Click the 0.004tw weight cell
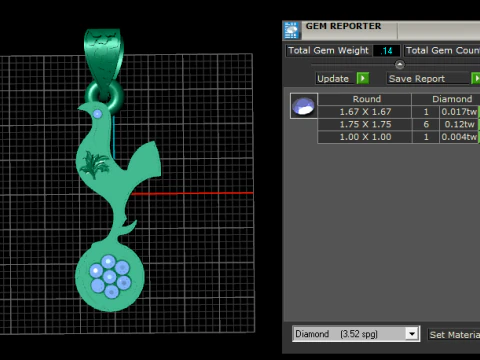Viewport: 480px width, 360px height. 459,137
